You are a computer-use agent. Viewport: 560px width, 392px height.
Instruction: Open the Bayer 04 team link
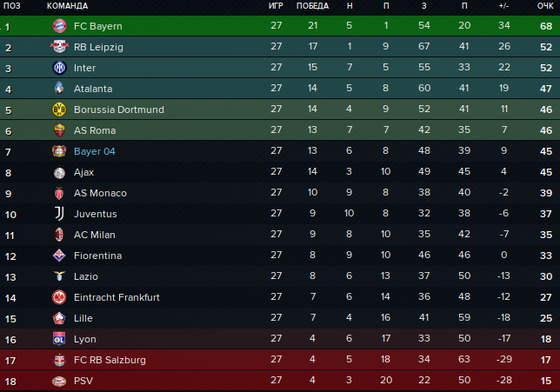click(x=95, y=151)
